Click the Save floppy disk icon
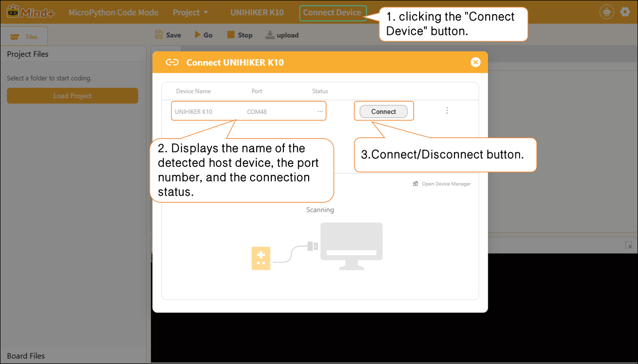This screenshot has width=638, height=364. click(x=159, y=35)
